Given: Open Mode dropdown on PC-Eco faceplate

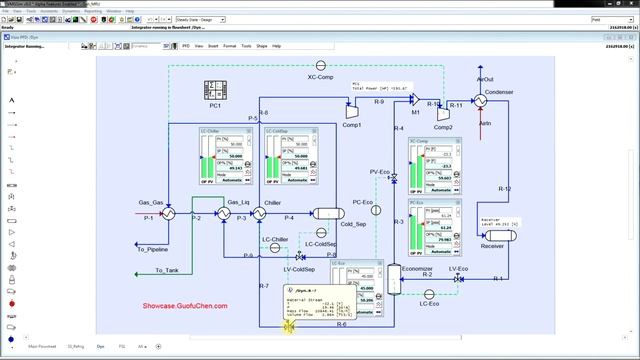Looking at the screenshot, I should click(439, 252).
